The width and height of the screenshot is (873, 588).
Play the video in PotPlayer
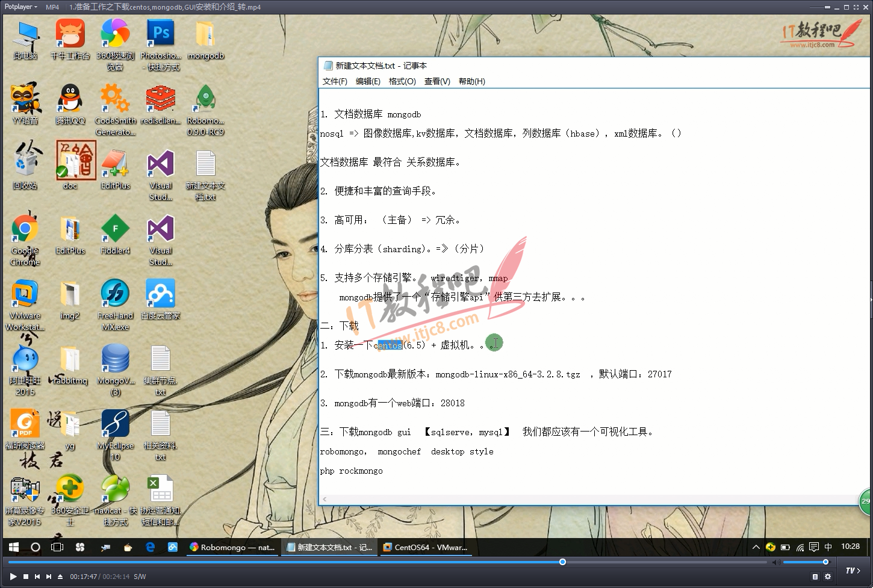pyautogui.click(x=13, y=577)
